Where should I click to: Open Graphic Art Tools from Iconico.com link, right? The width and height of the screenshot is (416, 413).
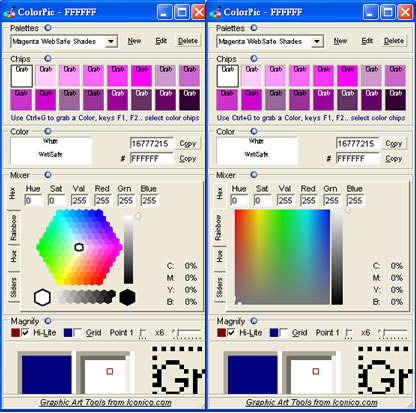pyautogui.click(x=312, y=402)
